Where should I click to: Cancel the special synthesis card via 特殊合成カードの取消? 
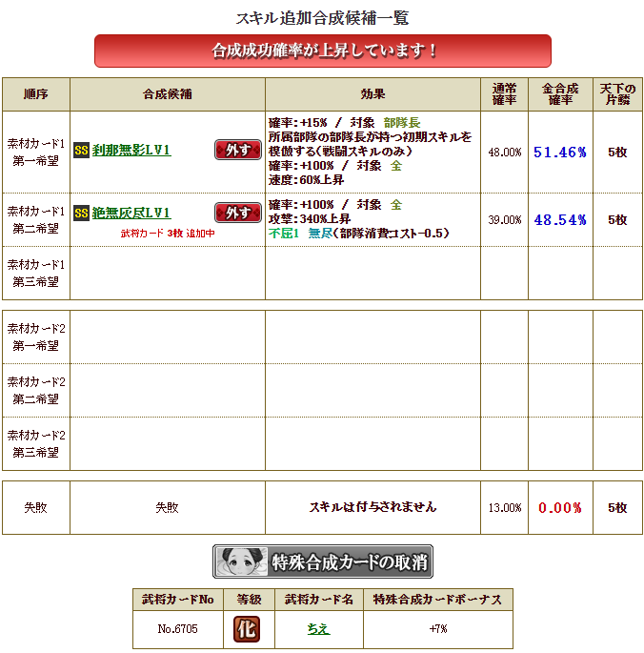323,561
